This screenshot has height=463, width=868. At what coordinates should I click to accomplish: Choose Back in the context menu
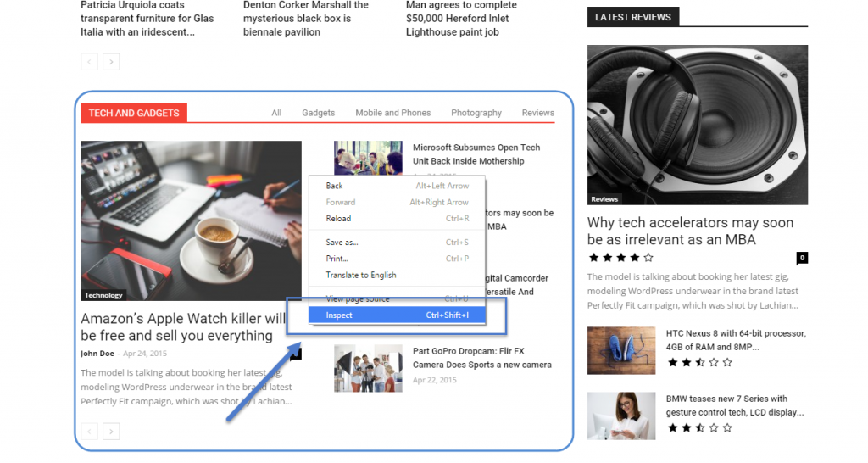(x=397, y=186)
